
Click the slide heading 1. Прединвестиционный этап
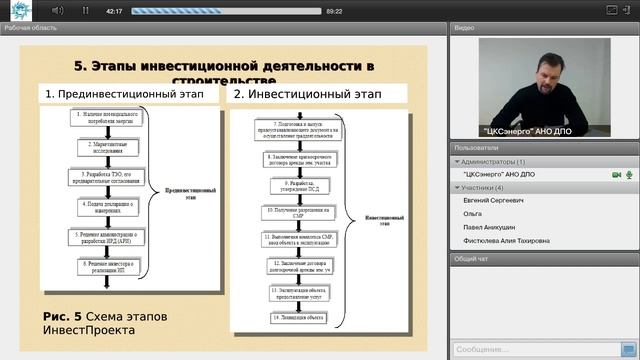pyautogui.click(x=124, y=94)
